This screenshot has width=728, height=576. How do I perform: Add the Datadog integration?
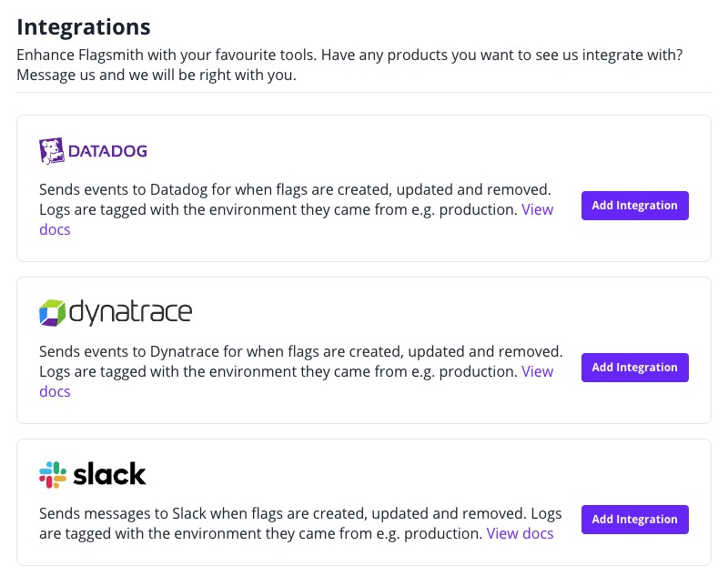634,205
